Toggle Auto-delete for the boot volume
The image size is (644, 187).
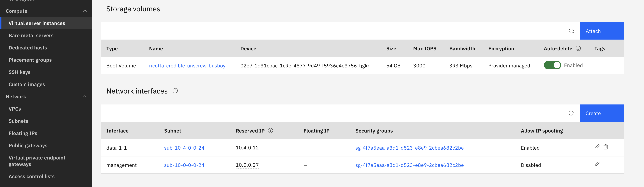[x=552, y=65]
